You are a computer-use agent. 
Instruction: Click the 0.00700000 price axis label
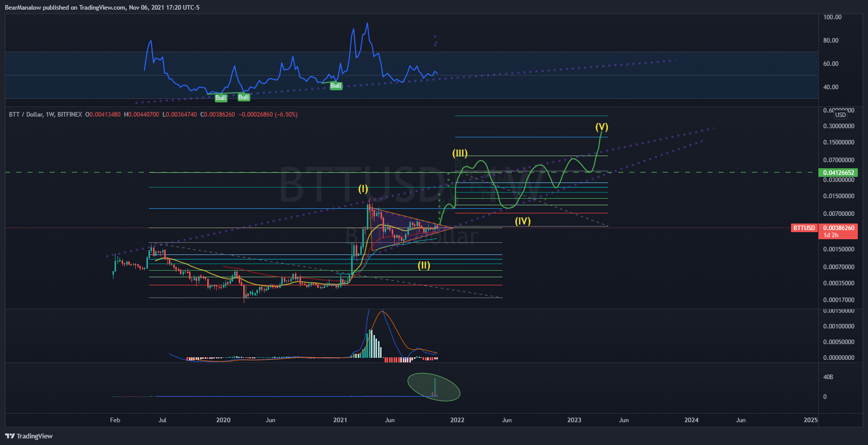click(839, 214)
